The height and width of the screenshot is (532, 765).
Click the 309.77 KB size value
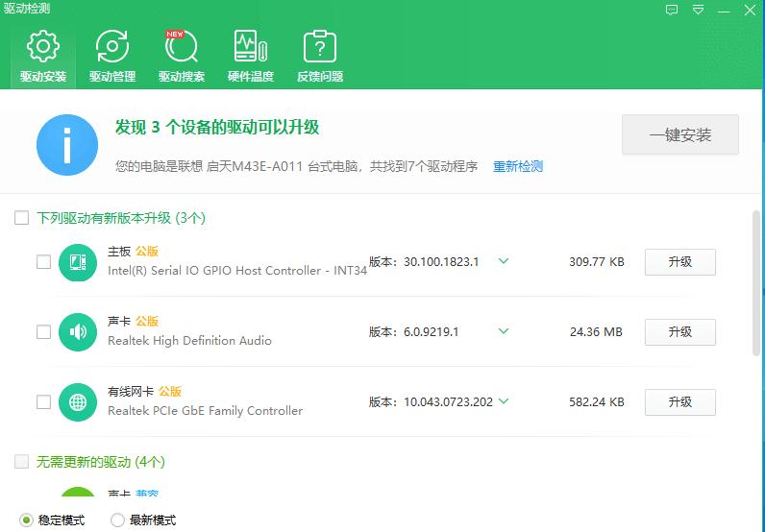596,262
